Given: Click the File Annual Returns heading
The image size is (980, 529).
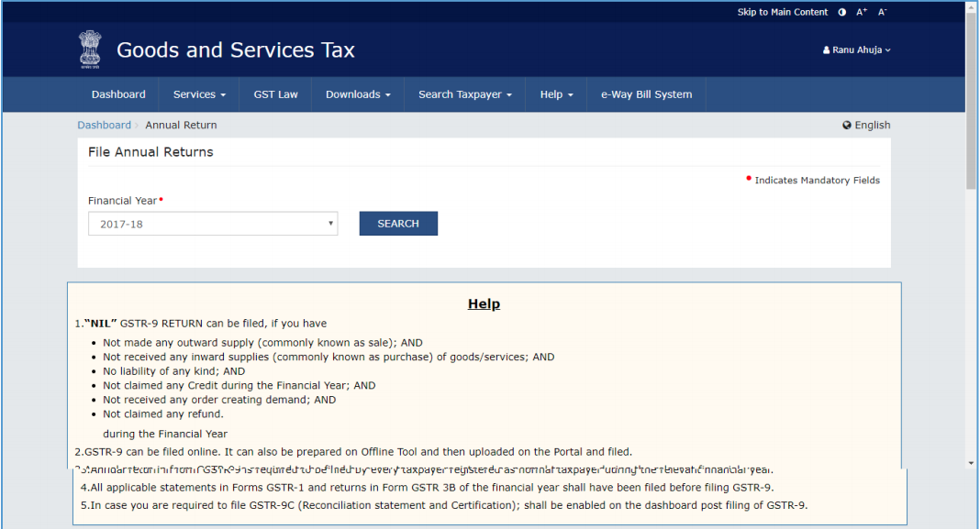Looking at the screenshot, I should pos(150,152).
